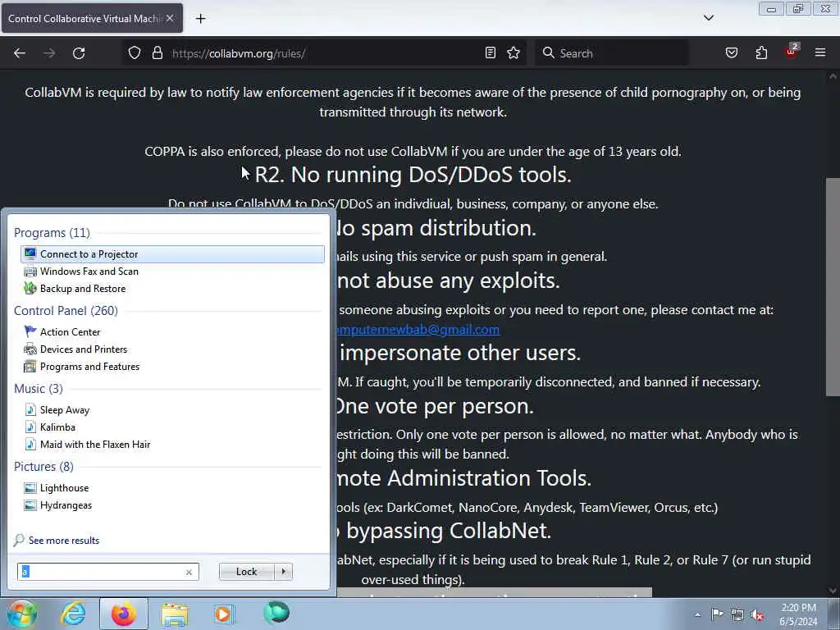The height and width of the screenshot is (630, 840).
Task: Clear the Start menu search text
Action: tap(189, 572)
